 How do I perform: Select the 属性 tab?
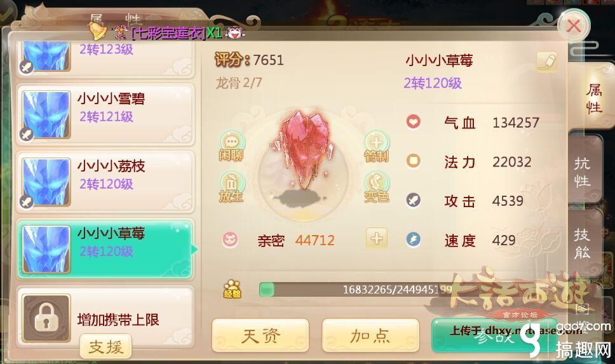click(x=593, y=98)
